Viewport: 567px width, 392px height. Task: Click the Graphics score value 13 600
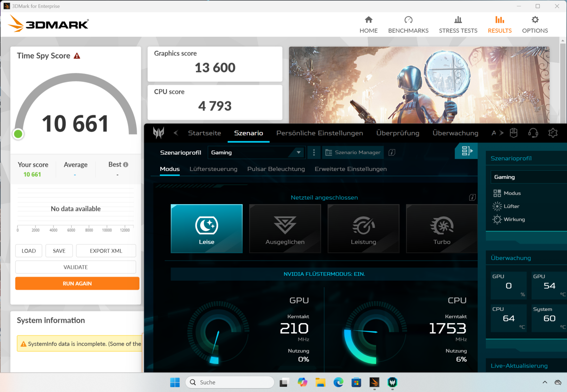point(215,68)
